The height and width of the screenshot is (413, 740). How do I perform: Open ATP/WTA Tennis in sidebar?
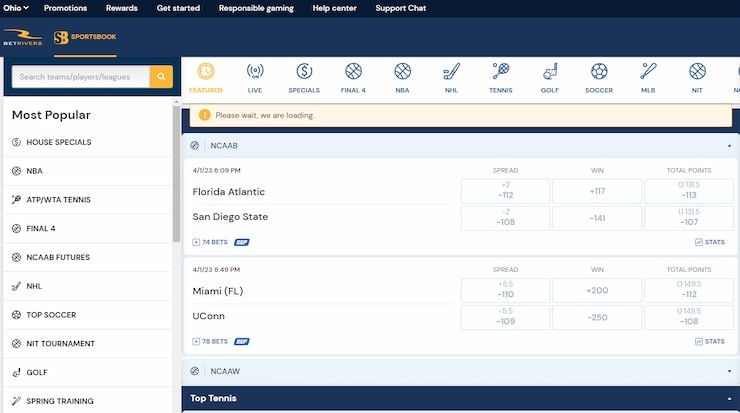tap(88, 200)
